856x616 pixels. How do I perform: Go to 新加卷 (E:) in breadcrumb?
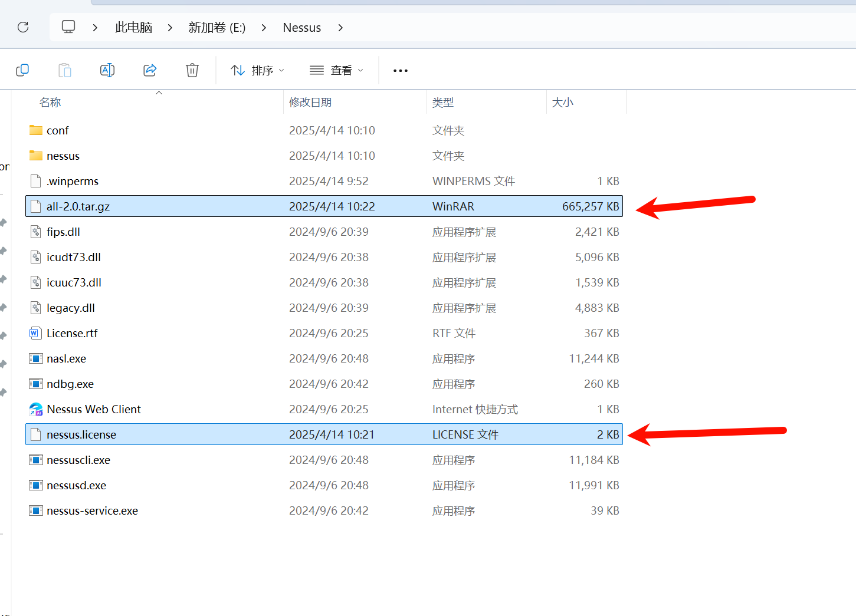(217, 28)
